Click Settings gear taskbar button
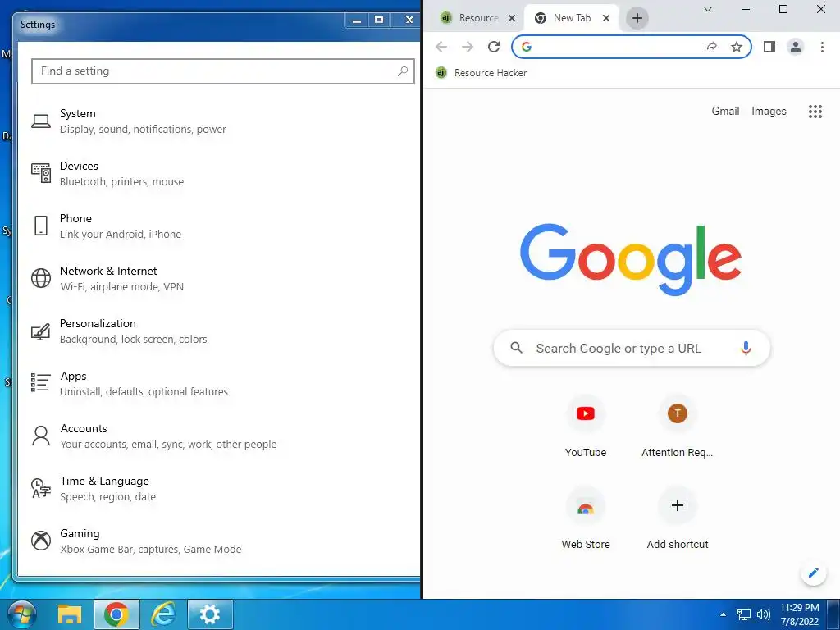Image resolution: width=840 pixels, height=630 pixels. [x=209, y=614]
